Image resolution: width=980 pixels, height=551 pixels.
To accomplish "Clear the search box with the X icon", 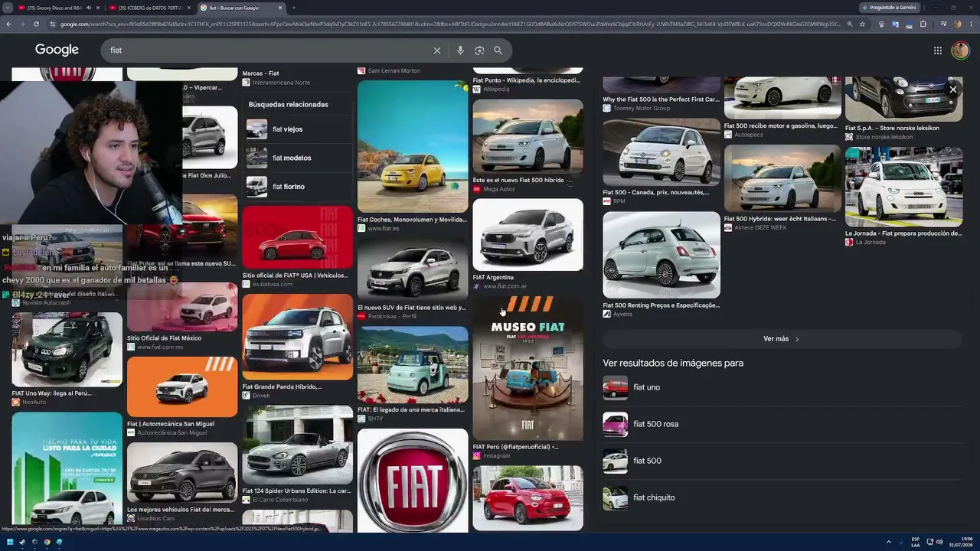I will click(437, 51).
